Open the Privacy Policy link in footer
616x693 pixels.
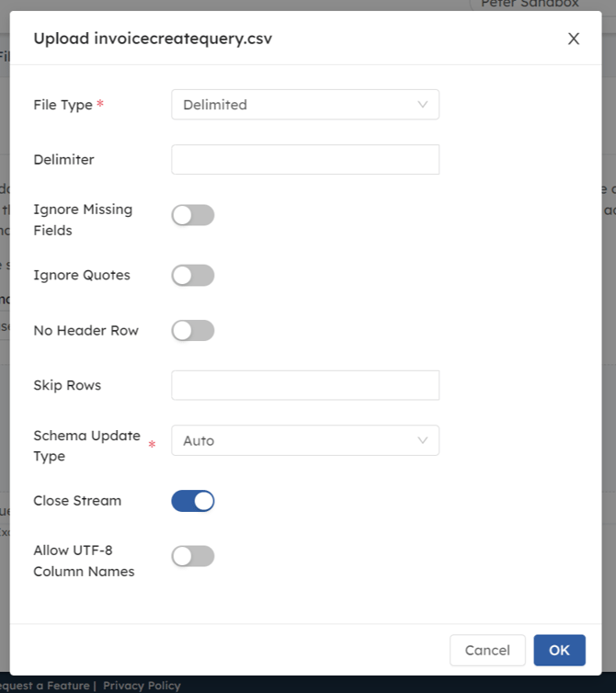coord(142,686)
